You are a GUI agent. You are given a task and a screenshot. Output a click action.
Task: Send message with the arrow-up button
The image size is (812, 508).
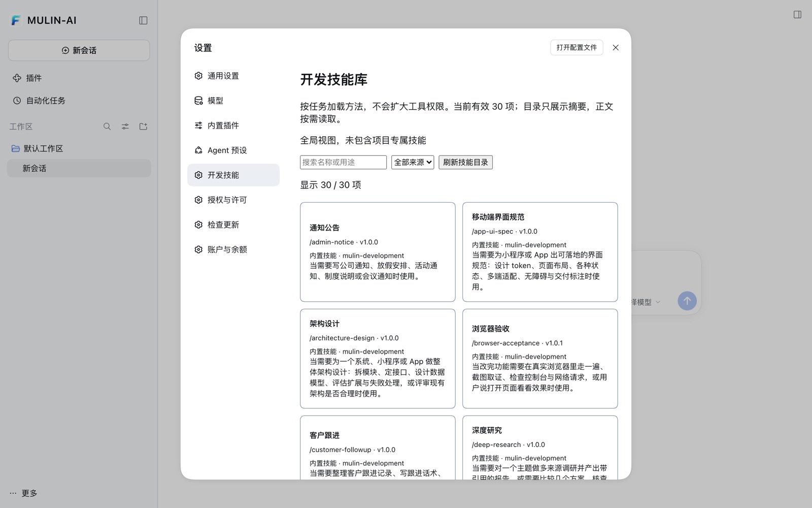687,301
